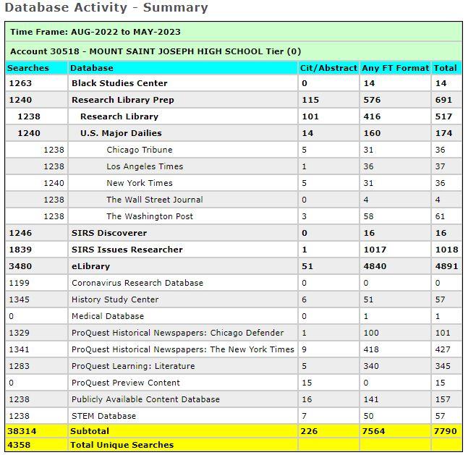Click the yellow 'Subtotal' label
The width and height of the screenshot is (476, 455).
89,431
